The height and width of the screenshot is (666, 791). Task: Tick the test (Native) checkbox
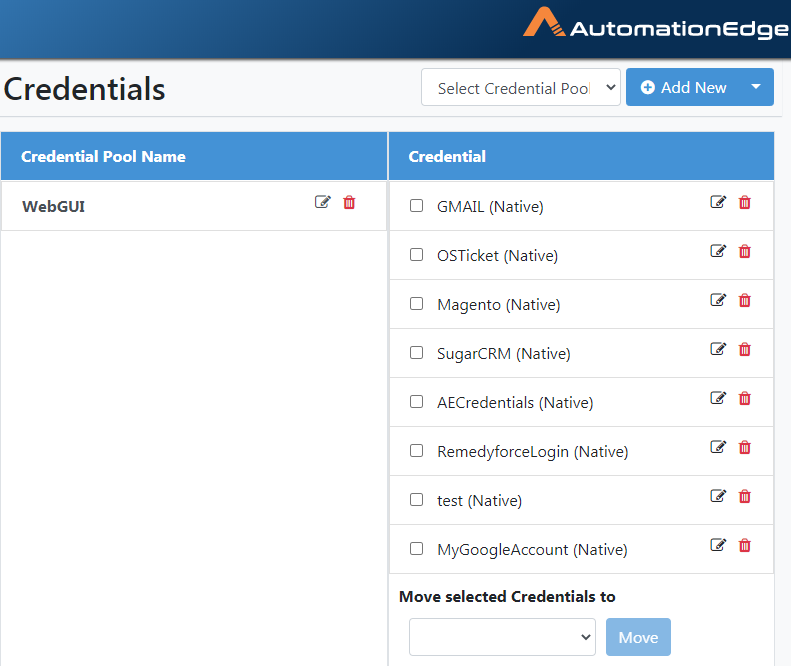[x=416, y=499]
